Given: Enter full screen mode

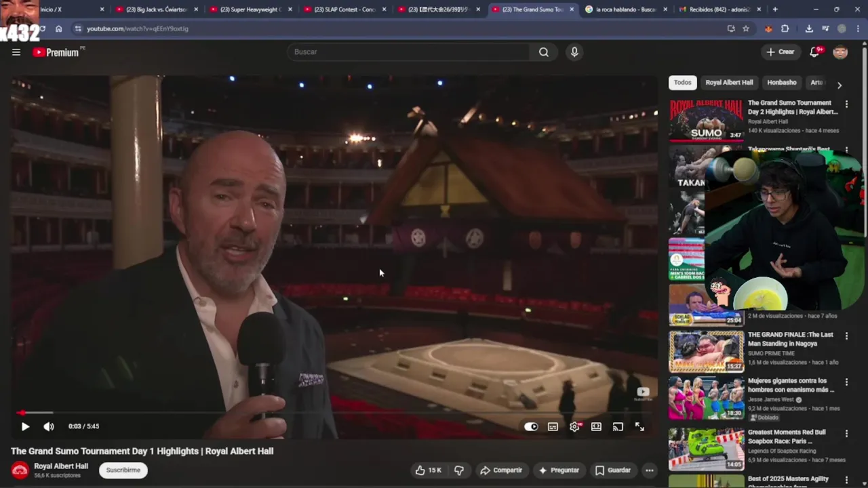Looking at the screenshot, I should point(639,426).
